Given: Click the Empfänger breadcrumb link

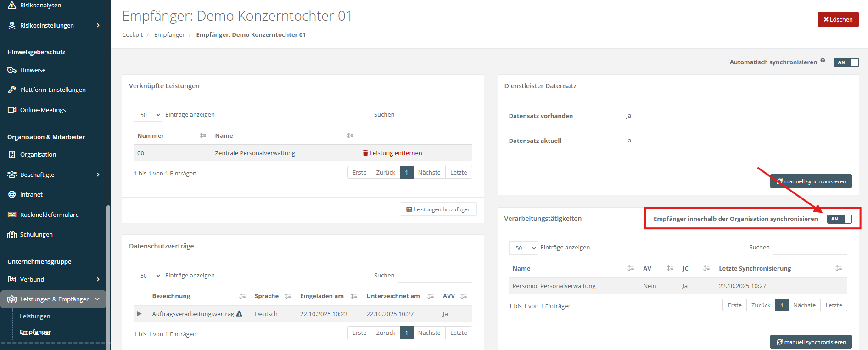Looking at the screenshot, I should (169, 35).
